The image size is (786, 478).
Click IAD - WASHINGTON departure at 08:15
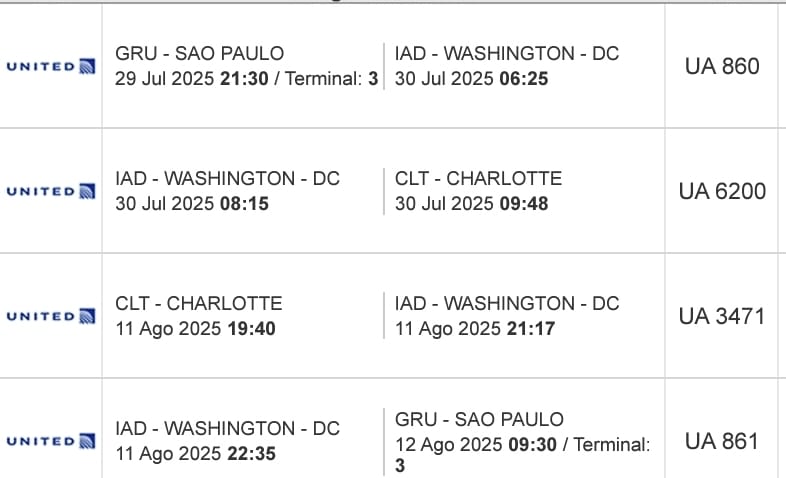click(x=228, y=179)
